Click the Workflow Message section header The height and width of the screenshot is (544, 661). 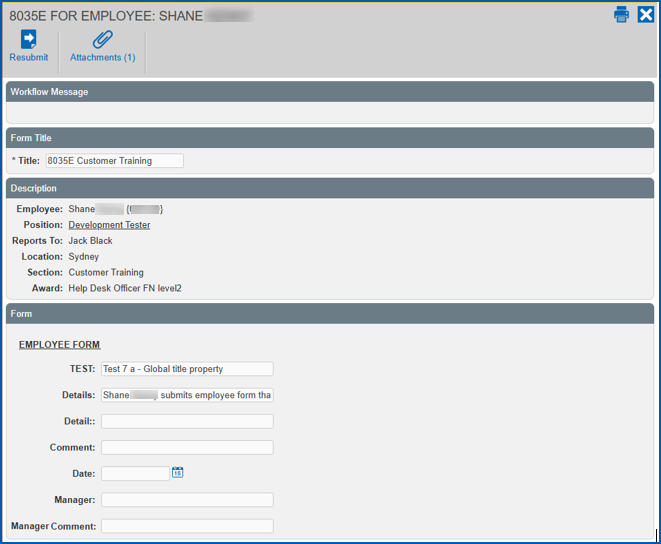[x=330, y=92]
